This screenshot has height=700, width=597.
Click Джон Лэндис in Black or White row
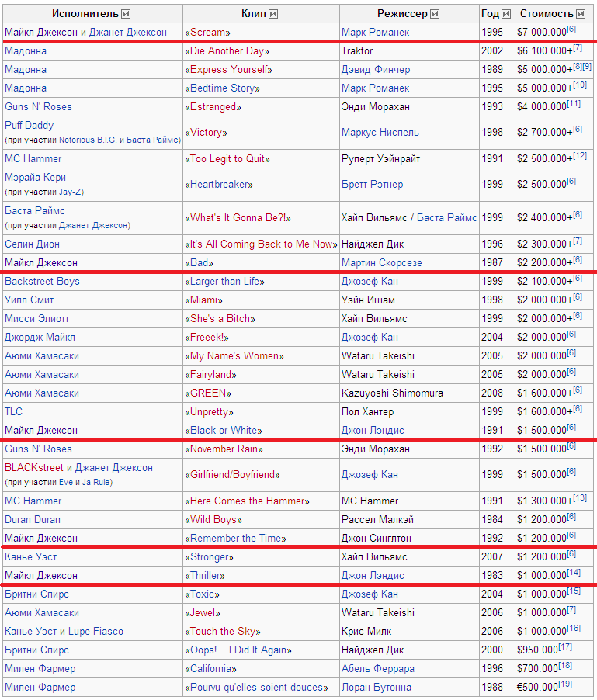(x=373, y=431)
